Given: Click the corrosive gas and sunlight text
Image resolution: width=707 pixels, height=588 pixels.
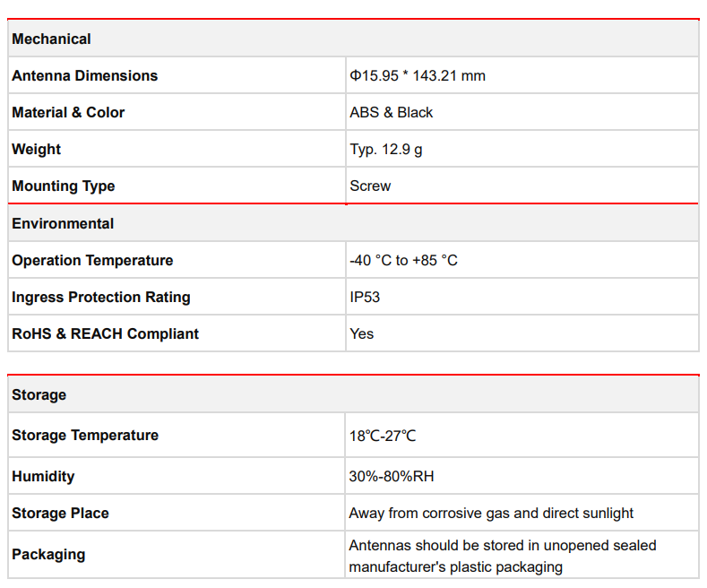Looking at the screenshot, I should 491,514.
